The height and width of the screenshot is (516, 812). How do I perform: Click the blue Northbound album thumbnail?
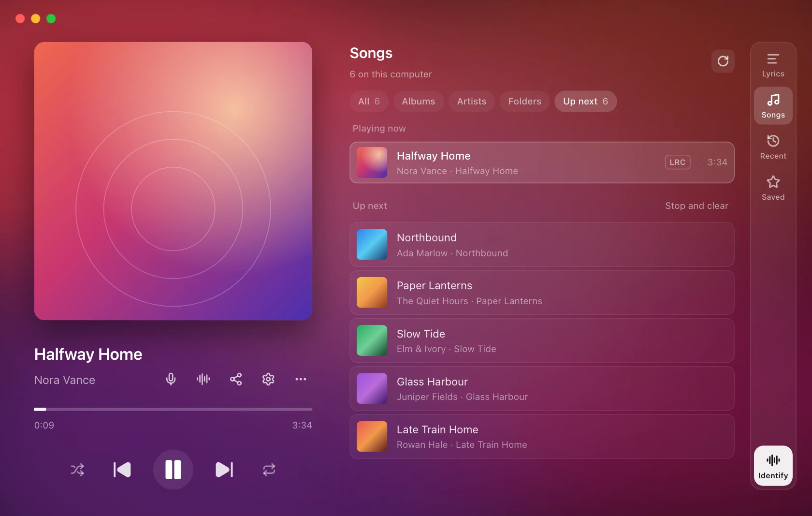coord(372,245)
